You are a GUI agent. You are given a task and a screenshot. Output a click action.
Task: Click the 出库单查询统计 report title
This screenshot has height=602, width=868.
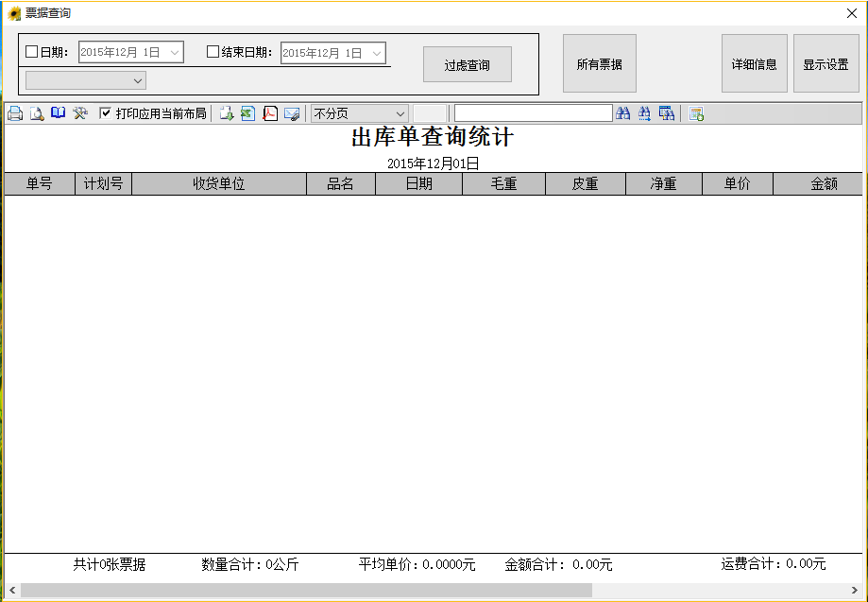click(x=433, y=137)
